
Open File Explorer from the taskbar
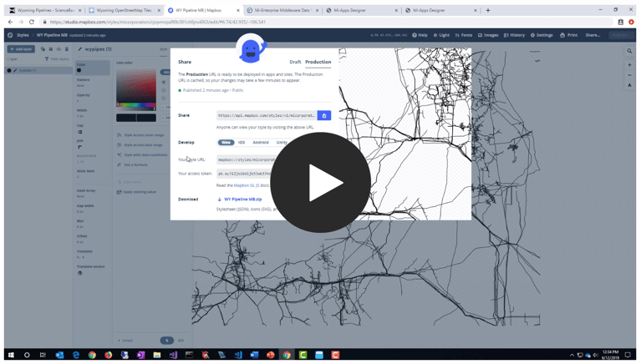[157, 355]
